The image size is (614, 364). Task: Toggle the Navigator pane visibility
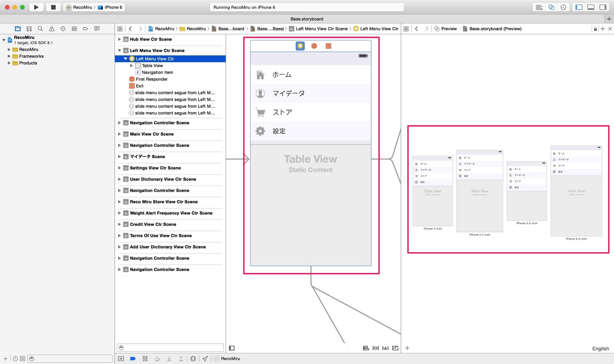579,7
